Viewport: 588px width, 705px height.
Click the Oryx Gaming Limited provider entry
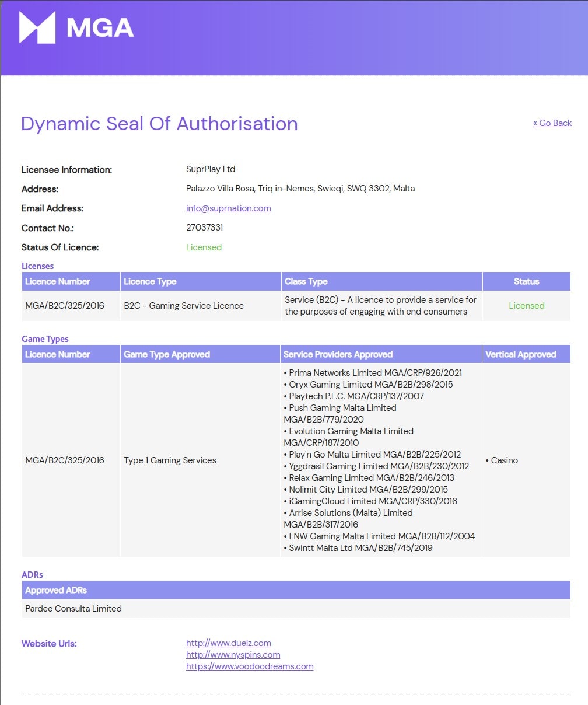tap(368, 384)
